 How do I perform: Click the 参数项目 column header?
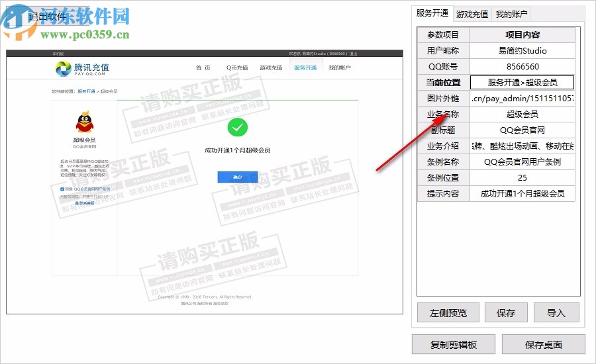(x=443, y=35)
